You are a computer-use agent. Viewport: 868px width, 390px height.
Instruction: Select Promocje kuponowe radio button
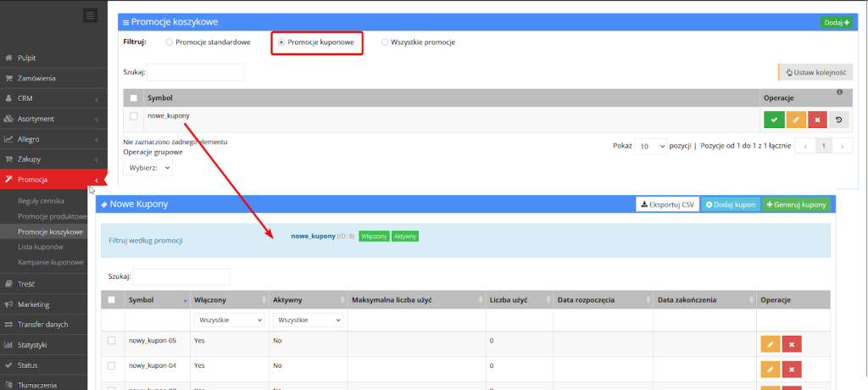[281, 42]
